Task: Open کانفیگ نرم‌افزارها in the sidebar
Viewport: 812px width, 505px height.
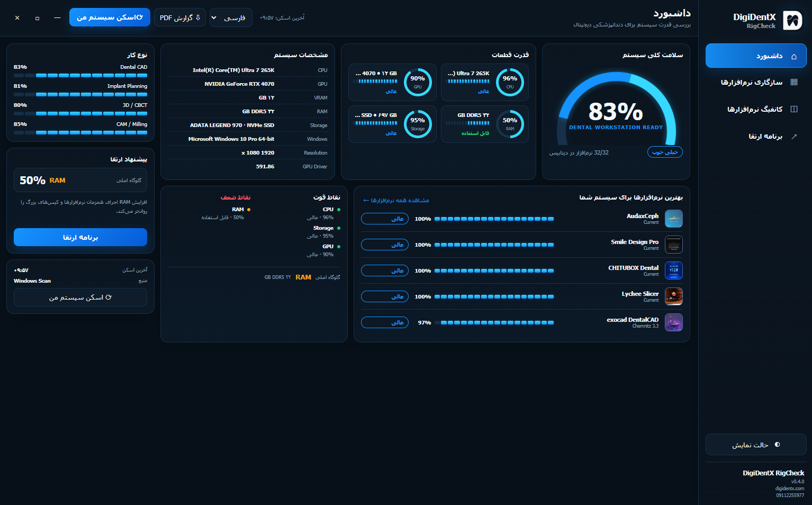Action: point(756,110)
